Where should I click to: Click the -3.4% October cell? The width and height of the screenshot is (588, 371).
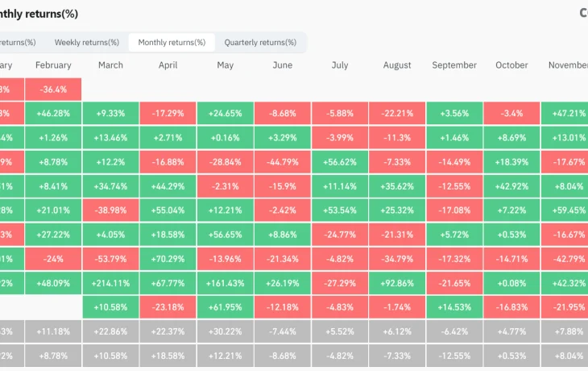[x=511, y=114]
